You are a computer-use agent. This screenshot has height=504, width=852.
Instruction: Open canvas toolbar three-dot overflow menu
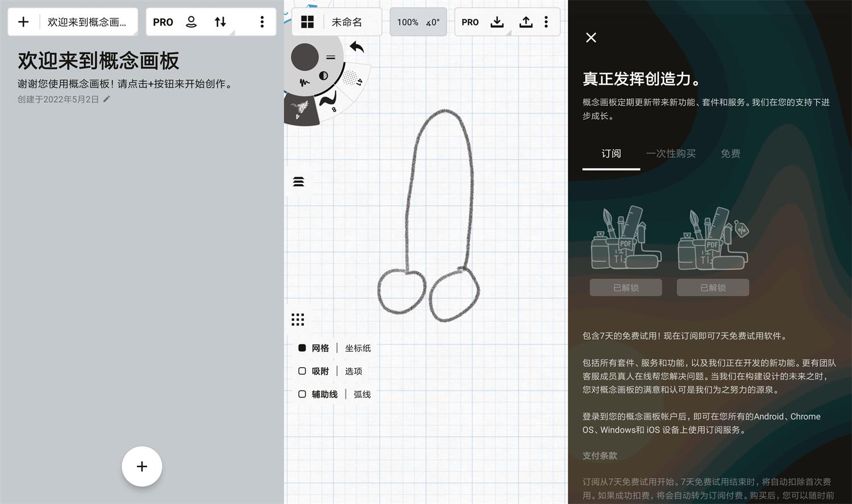click(x=546, y=22)
